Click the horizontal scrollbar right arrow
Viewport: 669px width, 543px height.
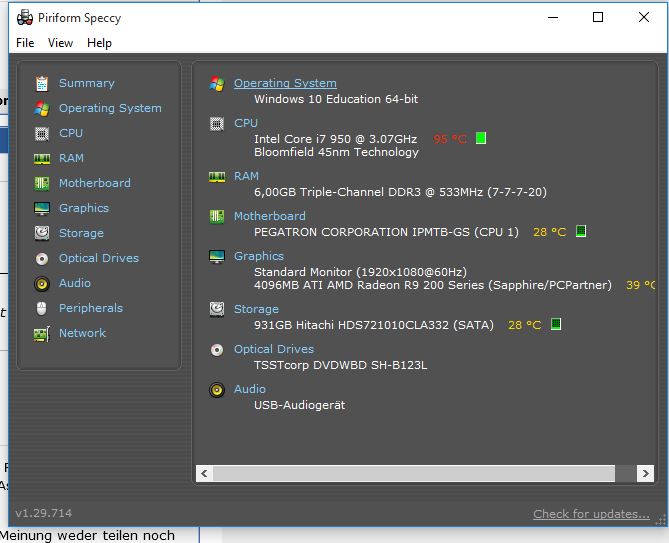[x=645, y=473]
